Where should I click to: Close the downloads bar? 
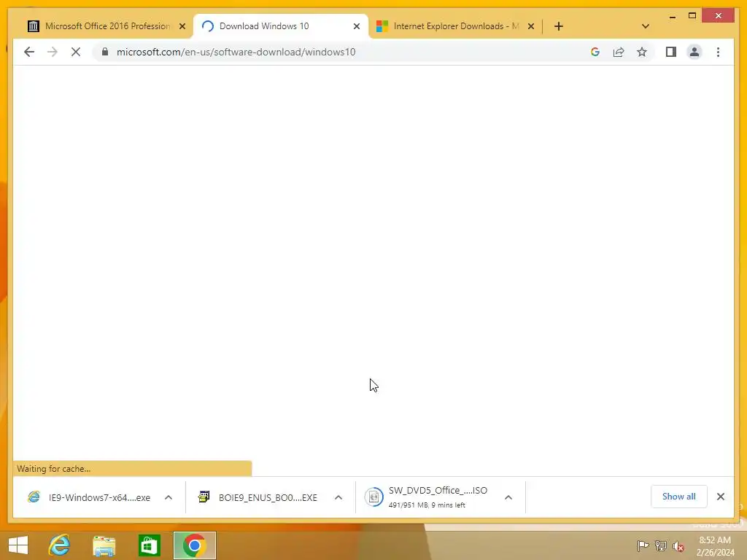[720, 497]
